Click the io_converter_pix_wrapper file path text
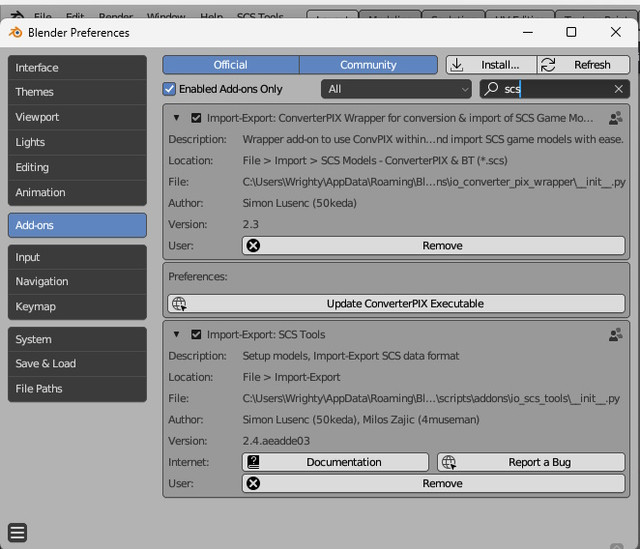The width and height of the screenshot is (640, 549). (x=434, y=182)
